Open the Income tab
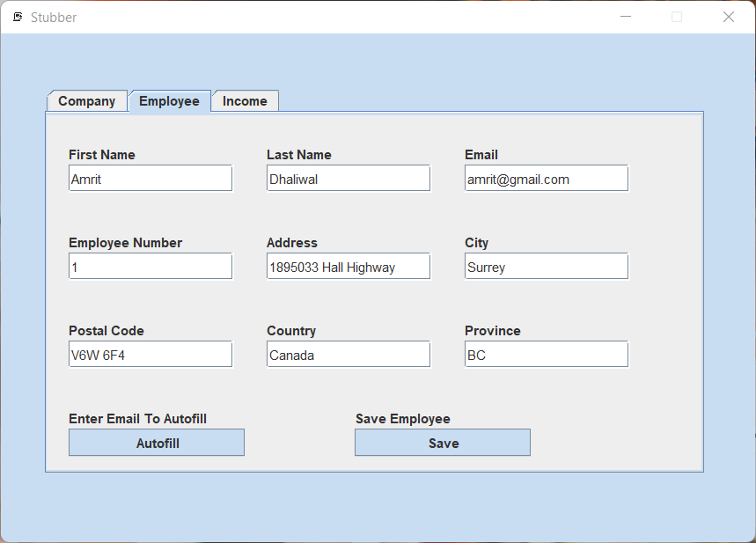 point(245,101)
